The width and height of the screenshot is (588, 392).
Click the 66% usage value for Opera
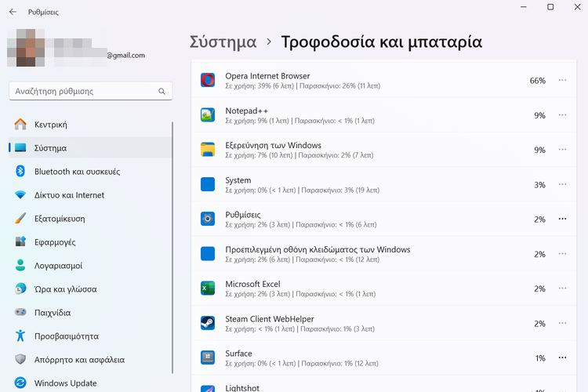[x=537, y=81]
